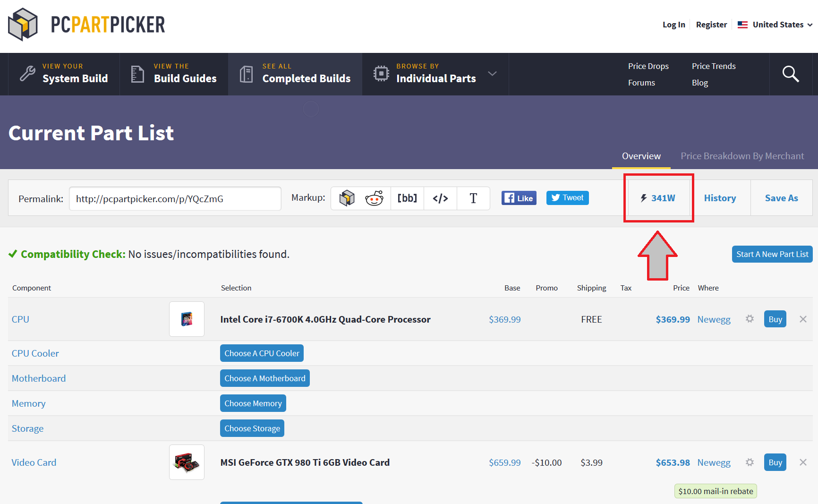Click the History button

tap(720, 198)
